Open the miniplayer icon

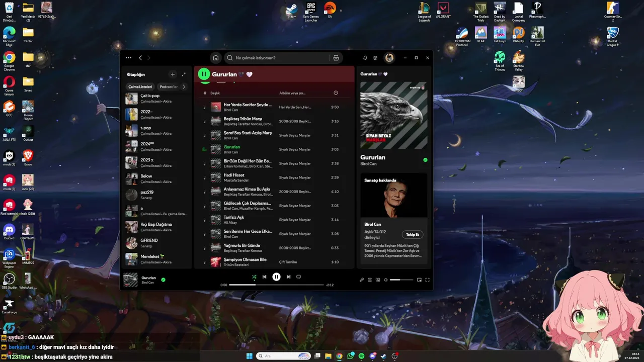(x=419, y=280)
